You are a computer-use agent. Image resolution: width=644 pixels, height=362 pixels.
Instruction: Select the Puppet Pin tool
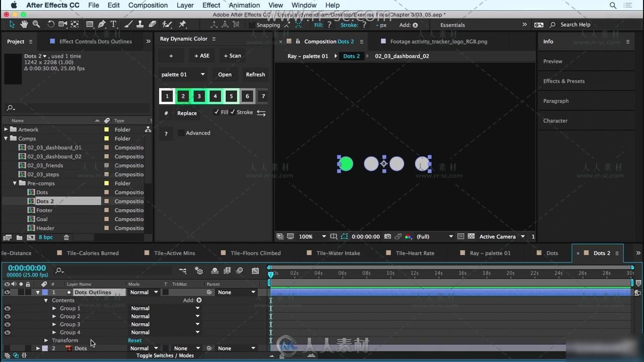pos(182,24)
